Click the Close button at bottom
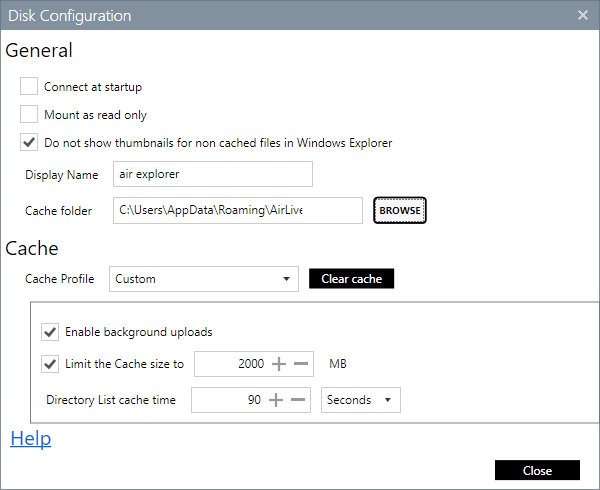600x490 pixels. coord(537,470)
